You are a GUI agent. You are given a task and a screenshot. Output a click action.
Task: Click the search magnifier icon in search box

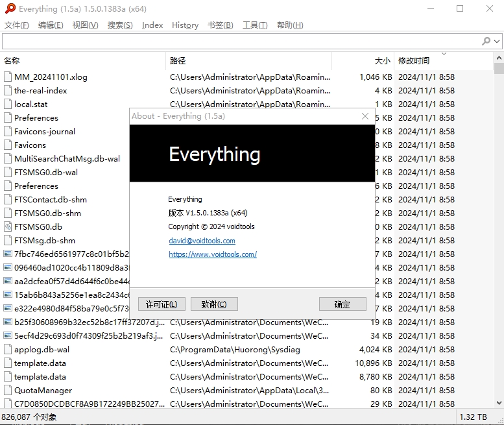tap(486, 41)
